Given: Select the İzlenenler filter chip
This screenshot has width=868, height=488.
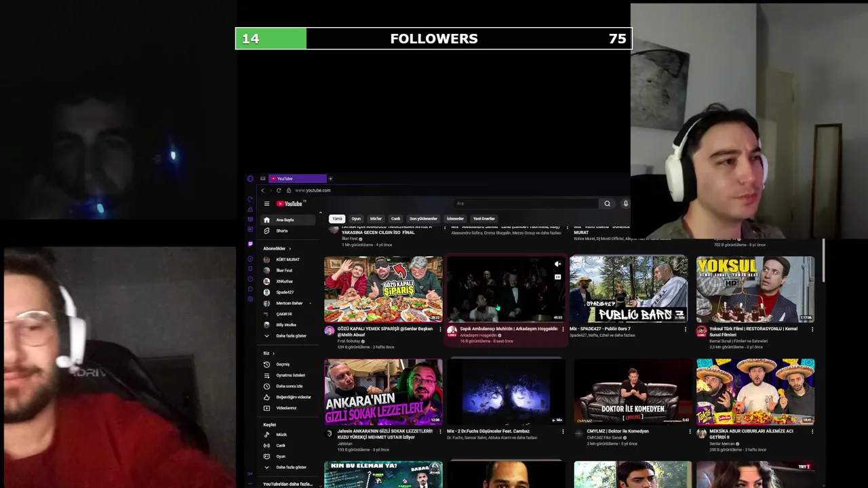Looking at the screenshot, I should click(x=455, y=218).
